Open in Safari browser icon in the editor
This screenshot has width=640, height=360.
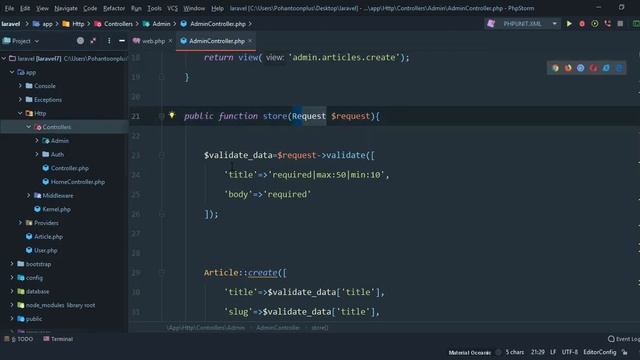coord(580,68)
